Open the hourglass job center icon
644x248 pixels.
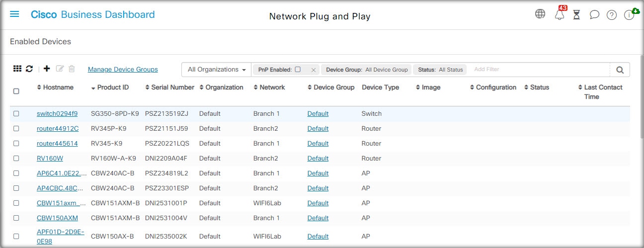(576, 14)
